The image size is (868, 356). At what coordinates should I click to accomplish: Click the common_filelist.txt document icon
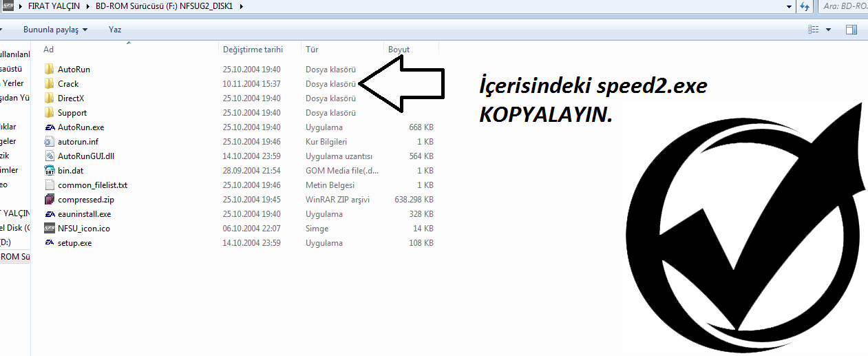click(49, 185)
